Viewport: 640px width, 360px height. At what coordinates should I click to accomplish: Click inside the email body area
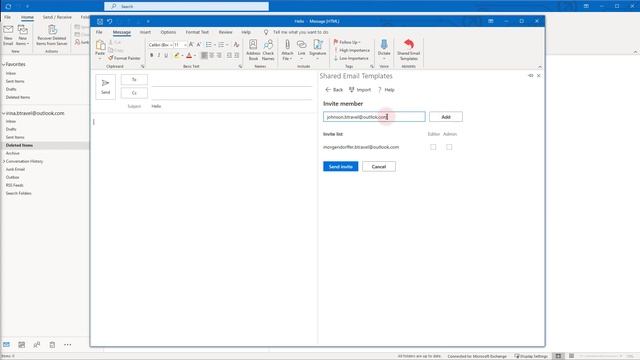click(x=204, y=229)
